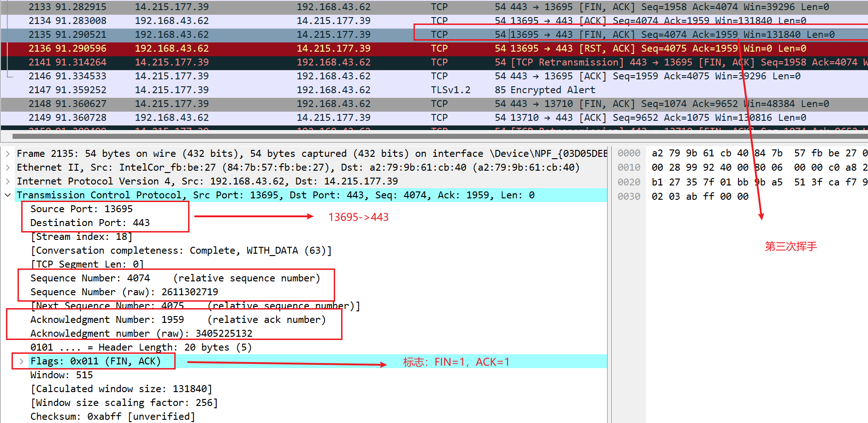Select packet 2135 FIN, ACK row
The height and width of the screenshot is (423, 868).
pos(434,35)
